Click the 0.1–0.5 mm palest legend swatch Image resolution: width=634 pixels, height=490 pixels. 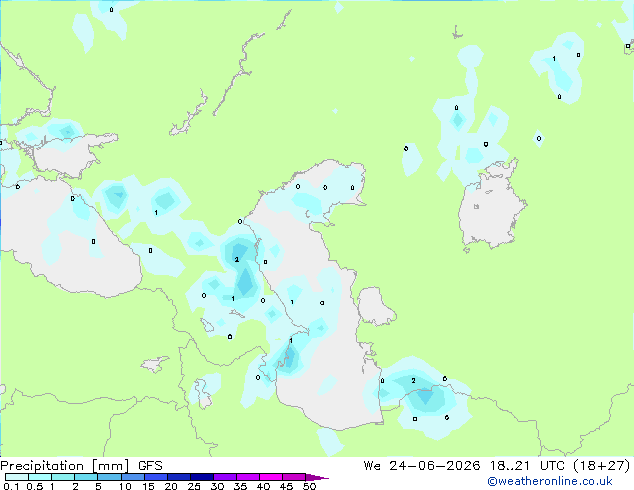(x=17, y=477)
